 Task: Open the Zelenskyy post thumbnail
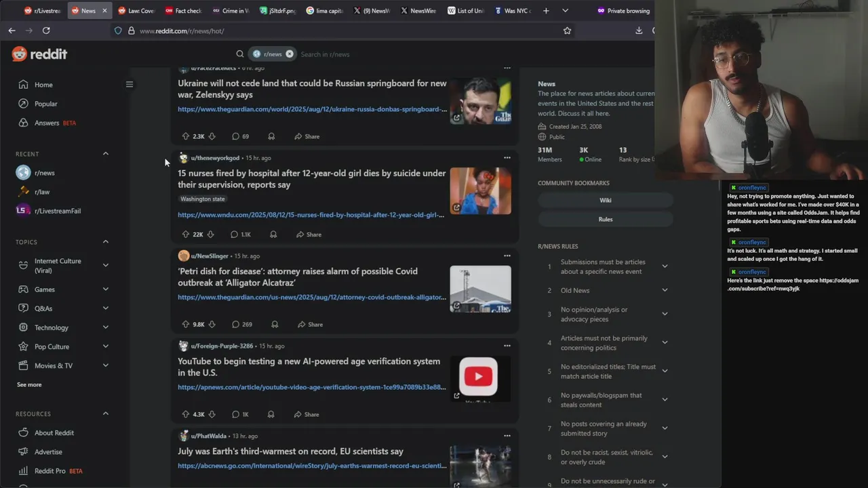coord(480,101)
